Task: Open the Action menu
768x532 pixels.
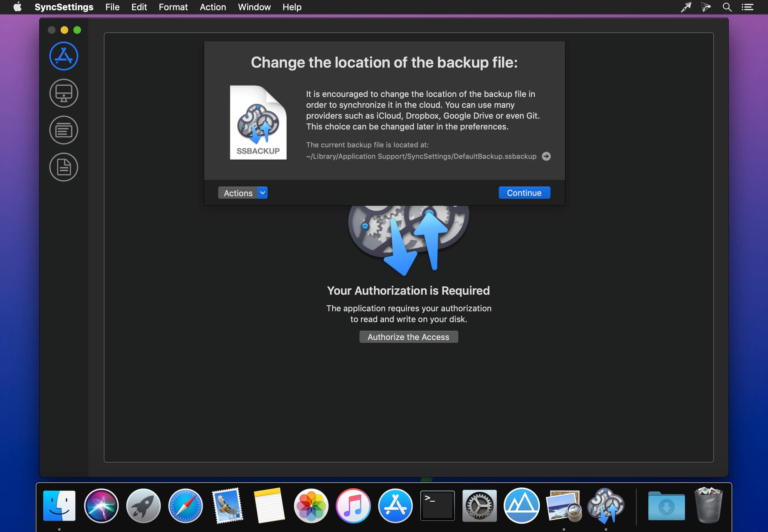Action: pos(213,7)
